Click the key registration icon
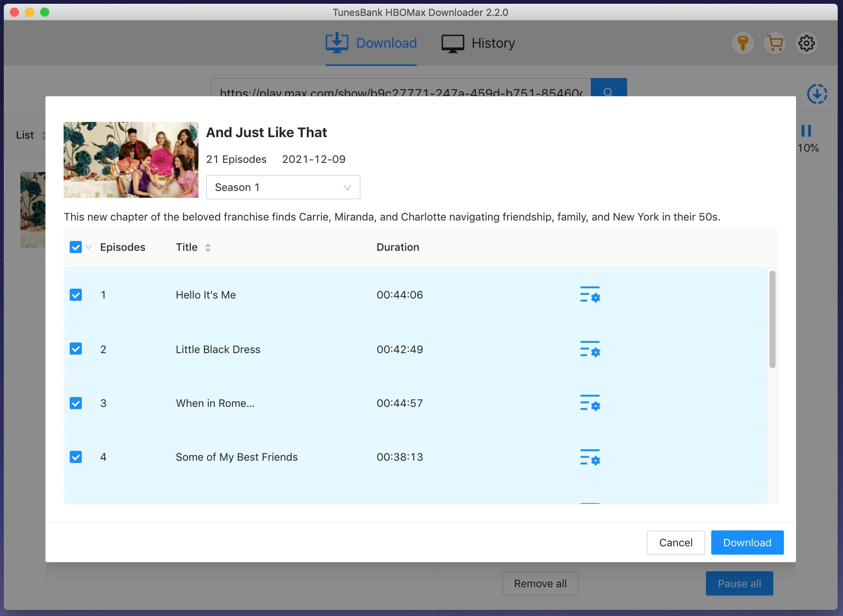This screenshot has height=616, width=843. [743, 43]
